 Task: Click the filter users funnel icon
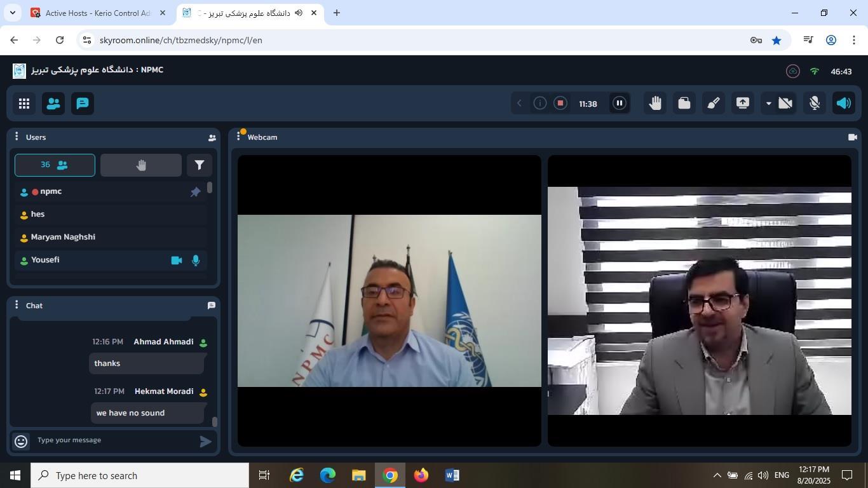[199, 165]
